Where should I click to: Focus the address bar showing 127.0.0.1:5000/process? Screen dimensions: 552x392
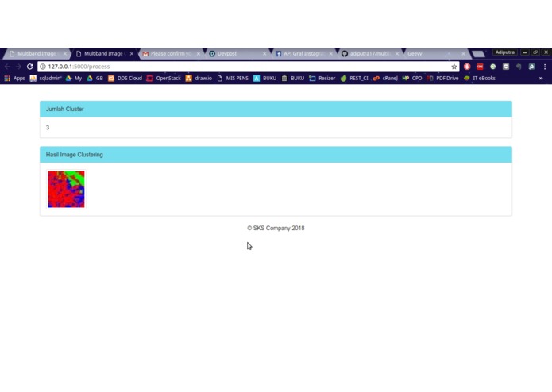pos(246,67)
